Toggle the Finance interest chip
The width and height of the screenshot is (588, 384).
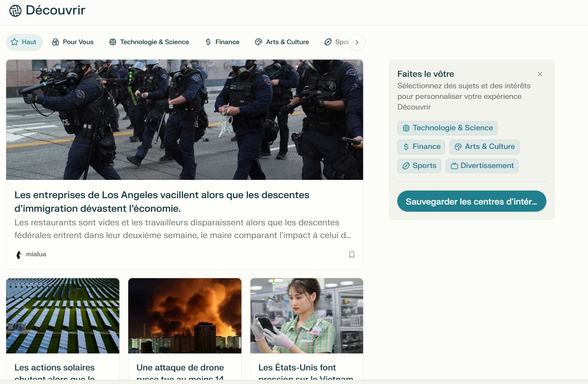[421, 147]
